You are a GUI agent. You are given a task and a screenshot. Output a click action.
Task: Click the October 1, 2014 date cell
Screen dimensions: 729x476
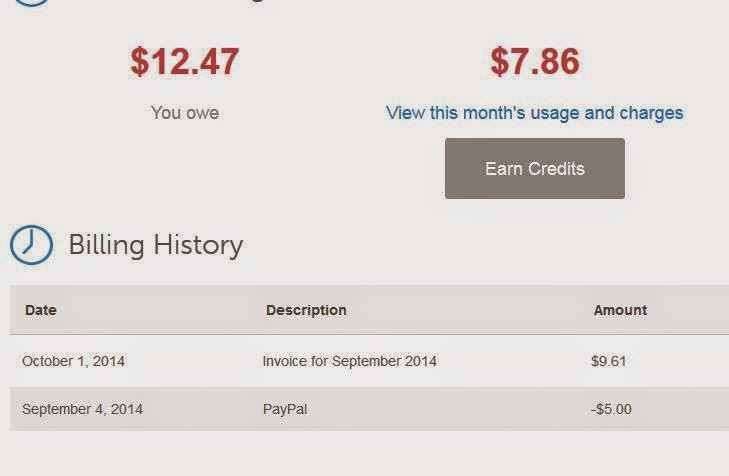(x=73, y=361)
